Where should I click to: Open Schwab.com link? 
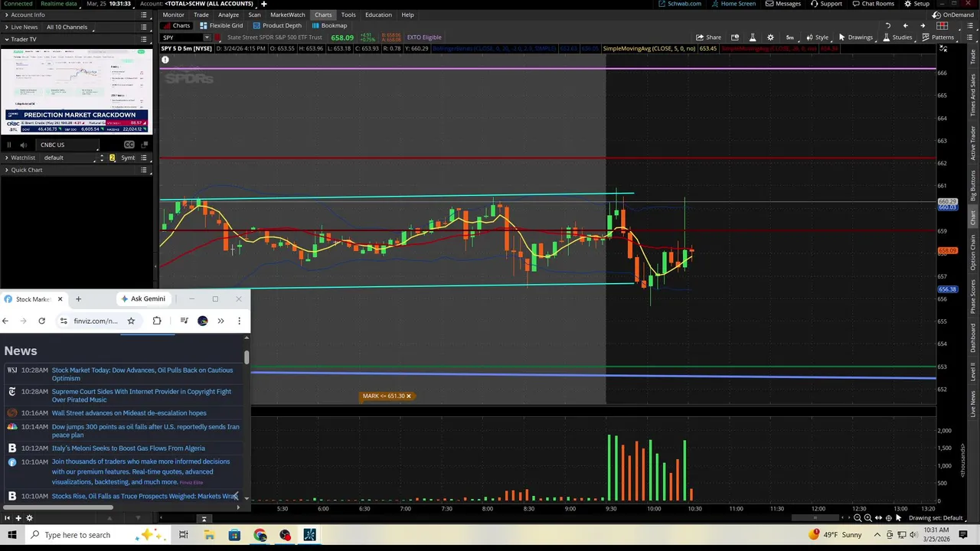coord(680,4)
